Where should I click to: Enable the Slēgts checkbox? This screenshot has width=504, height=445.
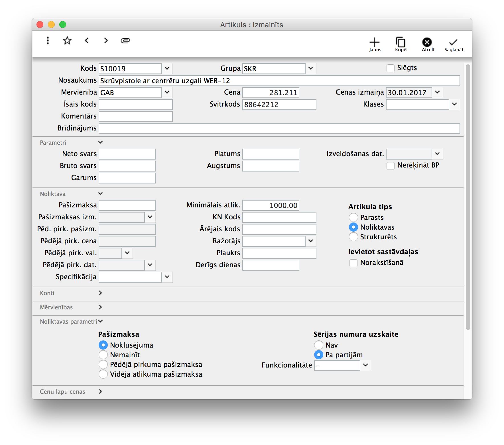[x=391, y=68]
